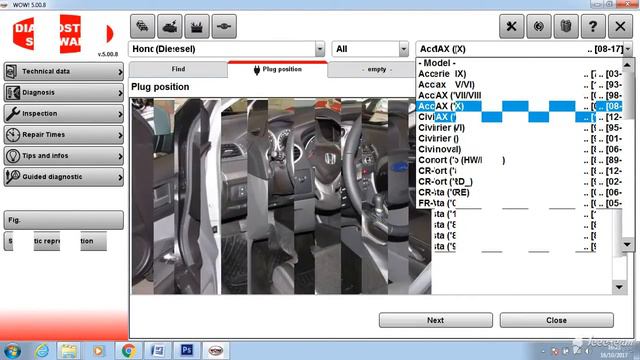Click the Next button
This screenshot has width=640, height=360.
436,320
